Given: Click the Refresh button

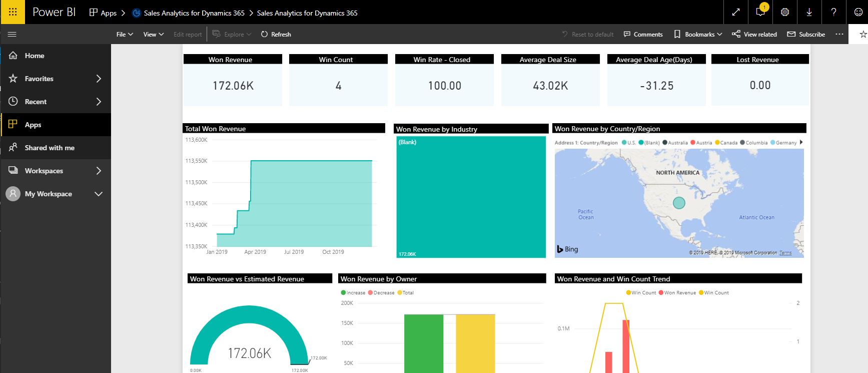Looking at the screenshot, I should 276,34.
